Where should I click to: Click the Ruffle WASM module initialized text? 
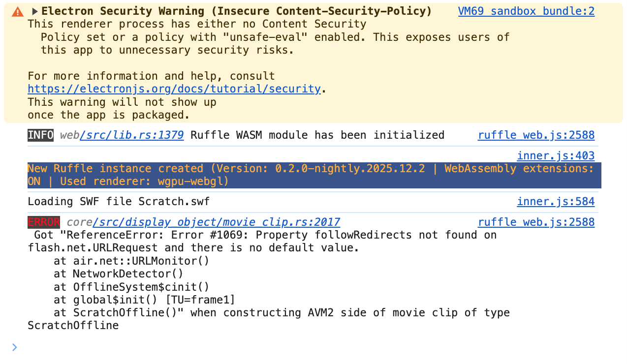tap(317, 135)
